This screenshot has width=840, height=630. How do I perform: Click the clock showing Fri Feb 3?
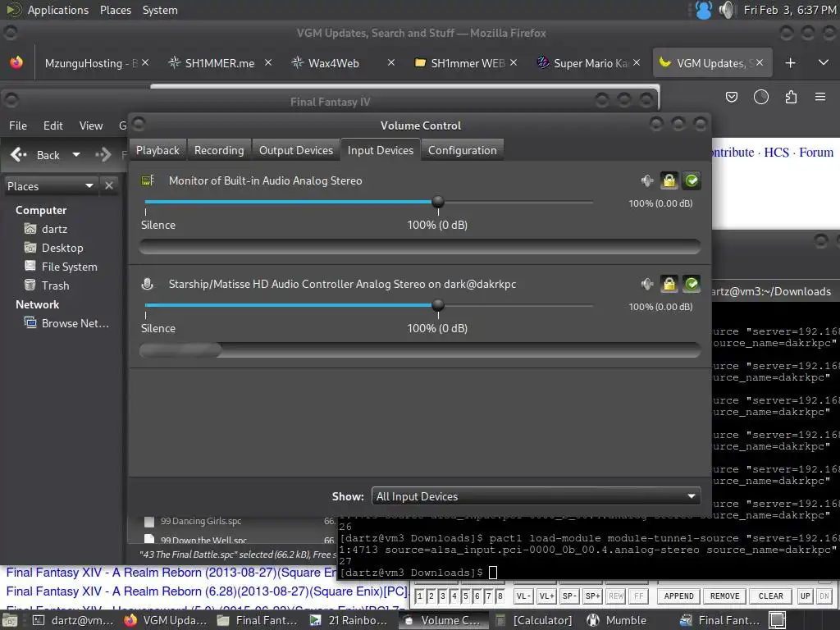point(790,10)
